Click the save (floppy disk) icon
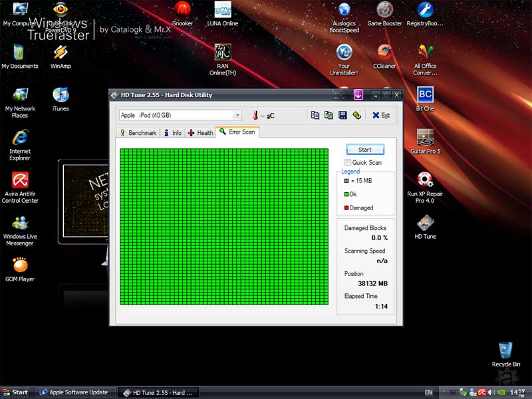 click(342, 115)
